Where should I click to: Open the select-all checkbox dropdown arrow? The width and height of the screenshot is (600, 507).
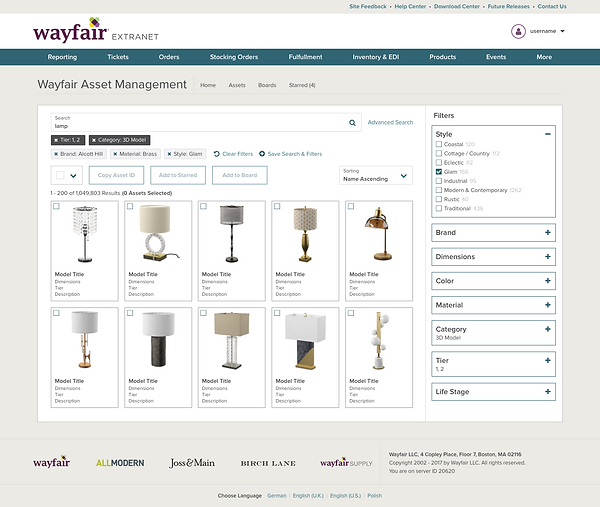click(73, 176)
